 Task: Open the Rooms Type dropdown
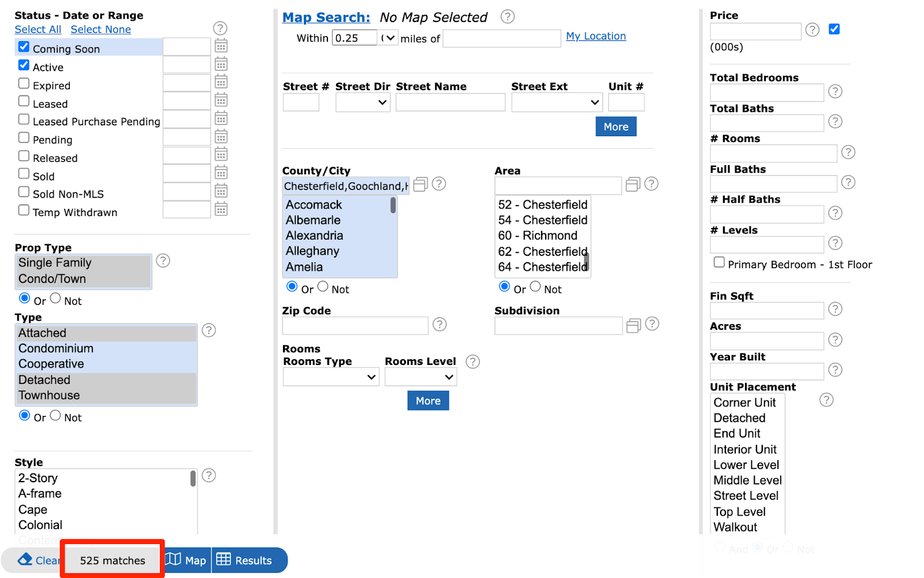(330, 377)
